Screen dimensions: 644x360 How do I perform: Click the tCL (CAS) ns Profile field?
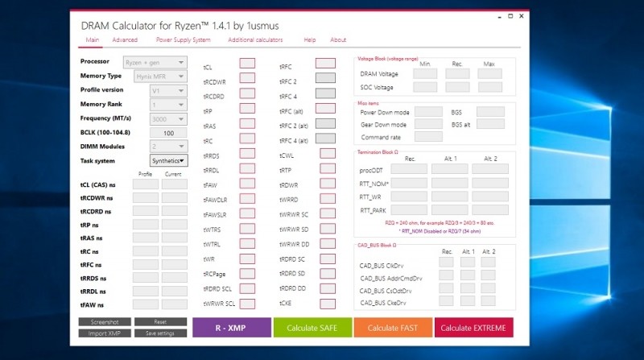tap(146, 184)
